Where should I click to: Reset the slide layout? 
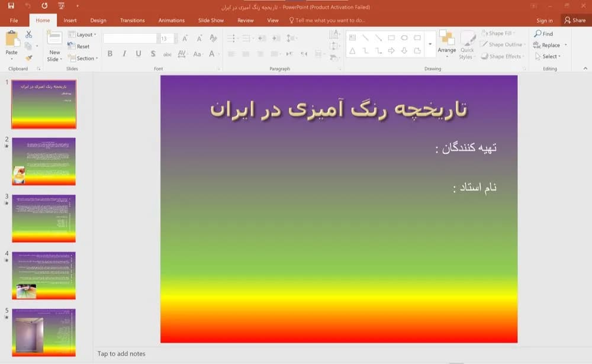pos(79,46)
